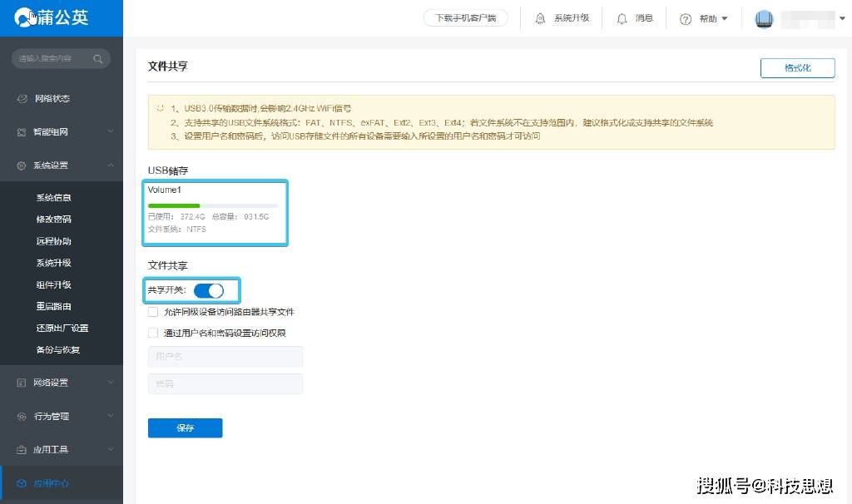Collapse 系统设置 menu chevron
The width and height of the screenshot is (852, 504).
111,166
